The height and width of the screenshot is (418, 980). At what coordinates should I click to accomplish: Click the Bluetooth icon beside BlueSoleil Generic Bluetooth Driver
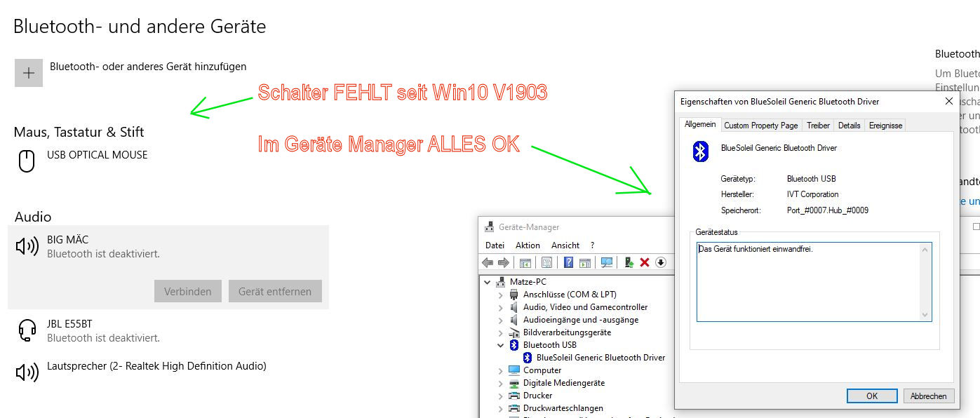(528, 358)
